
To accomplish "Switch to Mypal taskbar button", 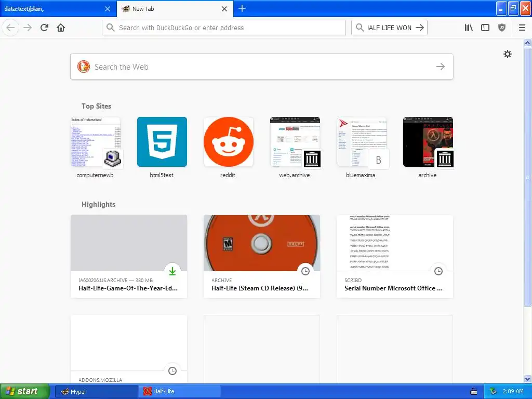I will (96, 392).
